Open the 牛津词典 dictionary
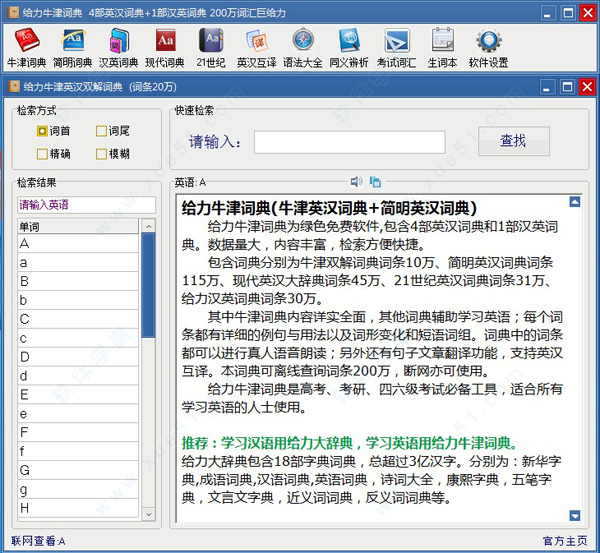Screen dimensions: 600x553 click(26, 48)
